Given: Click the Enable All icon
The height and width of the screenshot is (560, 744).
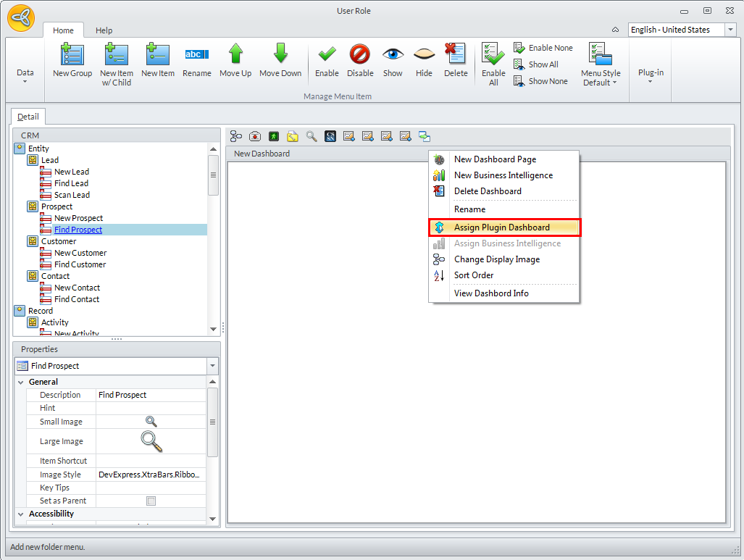Looking at the screenshot, I should pos(493,56).
